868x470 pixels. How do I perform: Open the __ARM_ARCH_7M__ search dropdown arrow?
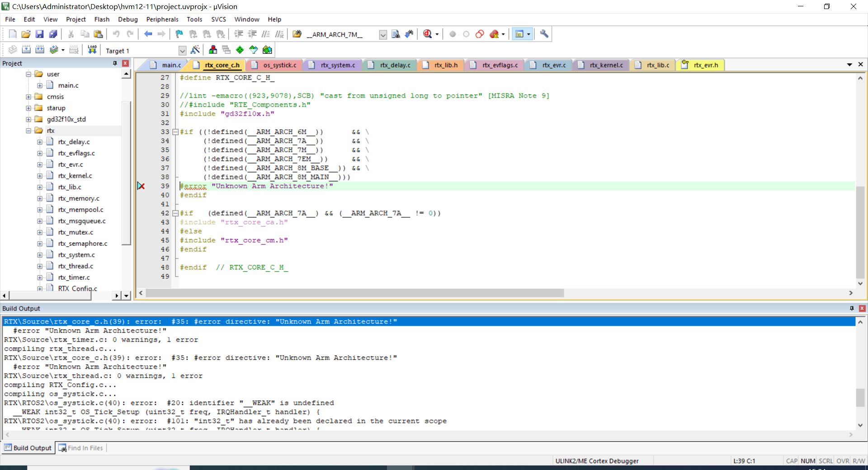[x=383, y=34]
